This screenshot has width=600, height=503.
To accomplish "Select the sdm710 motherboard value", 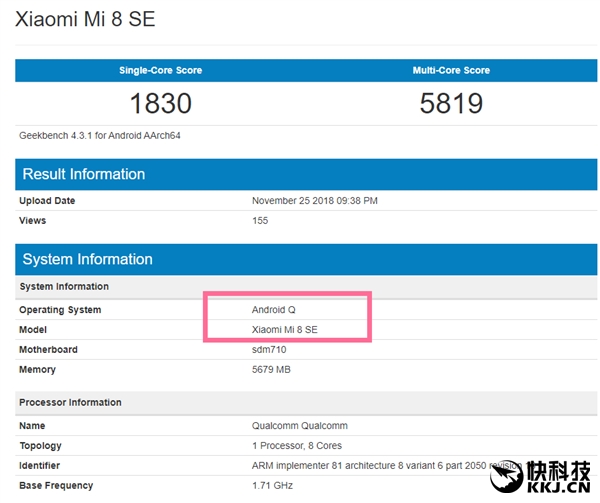I will tap(269, 349).
